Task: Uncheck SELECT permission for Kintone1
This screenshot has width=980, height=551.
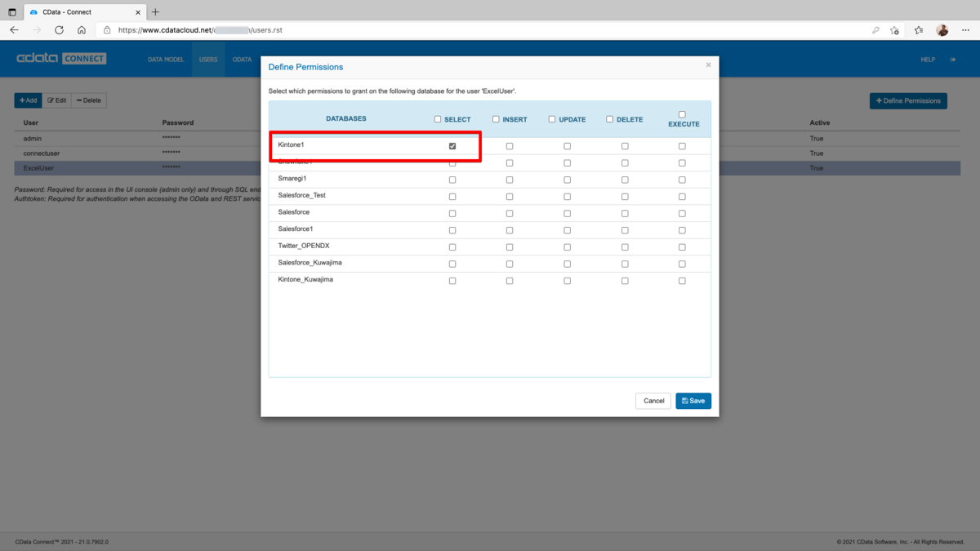Action: click(452, 146)
